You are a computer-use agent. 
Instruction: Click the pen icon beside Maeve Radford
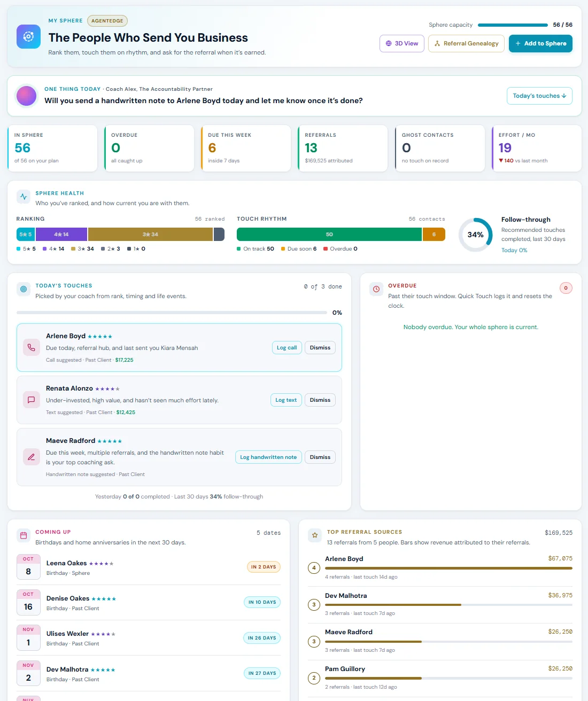coord(31,457)
